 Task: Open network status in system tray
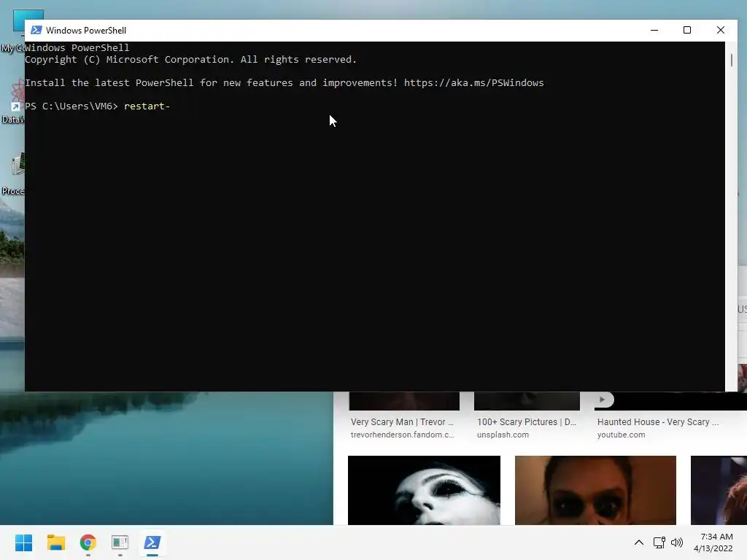click(x=659, y=542)
